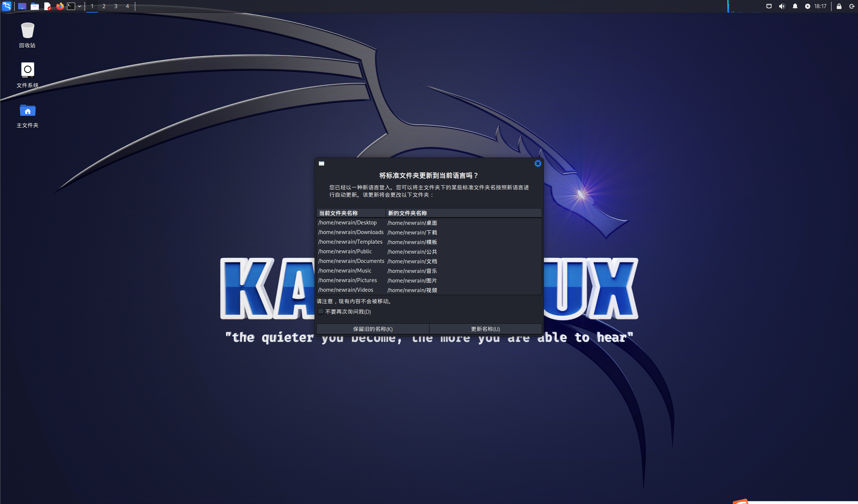Open the Kali applications menu
The width and height of the screenshot is (858, 504).
coord(7,6)
